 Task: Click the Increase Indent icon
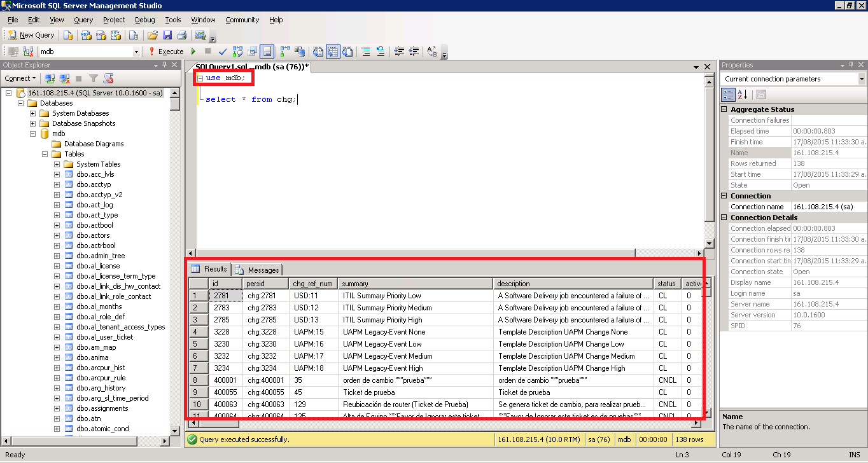click(x=414, y=52)
